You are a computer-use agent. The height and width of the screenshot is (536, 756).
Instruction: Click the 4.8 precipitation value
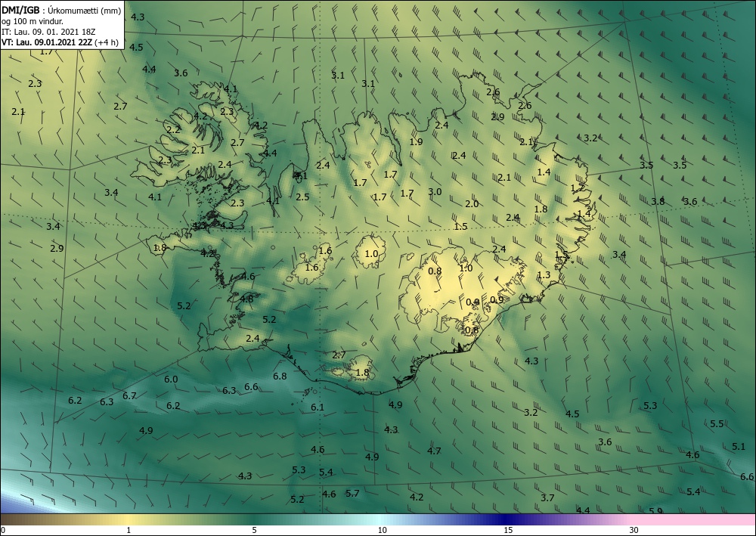click(246, 299)
